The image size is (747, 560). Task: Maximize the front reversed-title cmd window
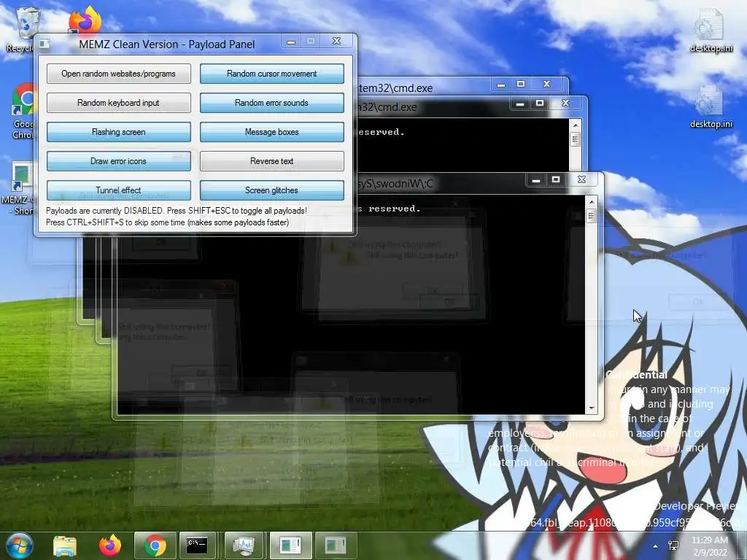tap(555, 179)
